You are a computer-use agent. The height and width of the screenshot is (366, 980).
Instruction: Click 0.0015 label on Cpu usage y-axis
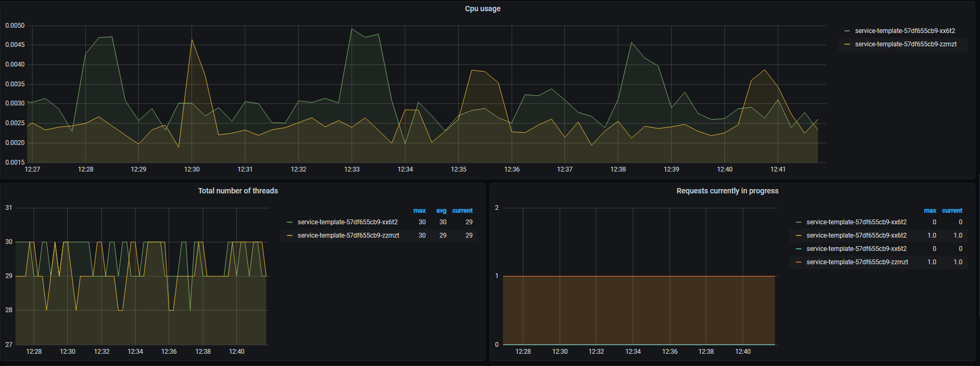pyautogui.click(x=15, y=162)
